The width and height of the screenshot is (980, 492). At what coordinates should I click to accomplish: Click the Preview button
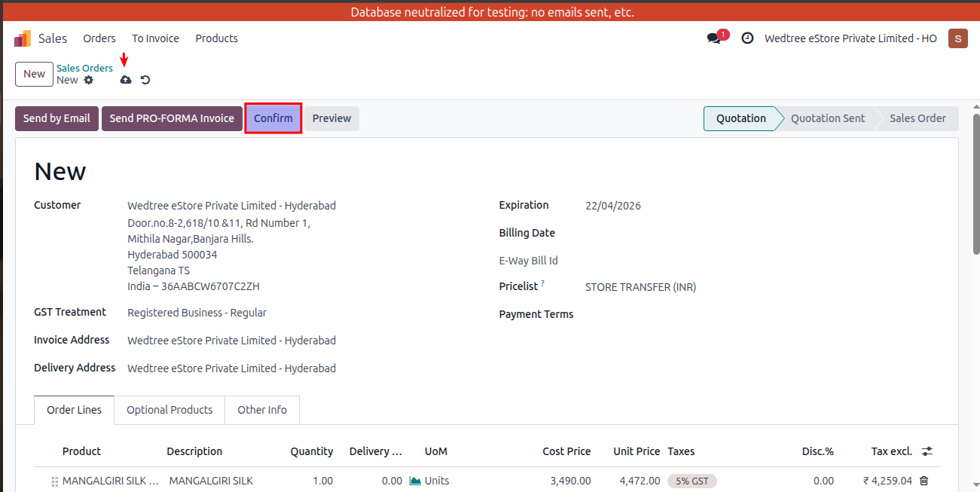coord(332,118)
